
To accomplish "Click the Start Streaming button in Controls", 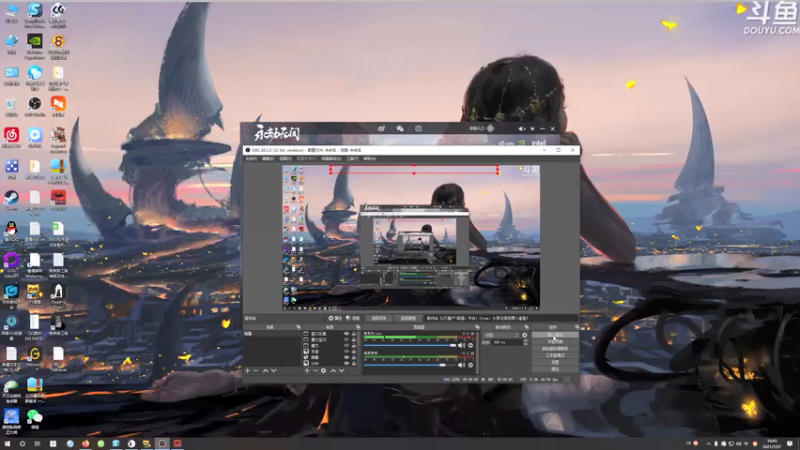I will pyautogui.click(x=555, y=334).
